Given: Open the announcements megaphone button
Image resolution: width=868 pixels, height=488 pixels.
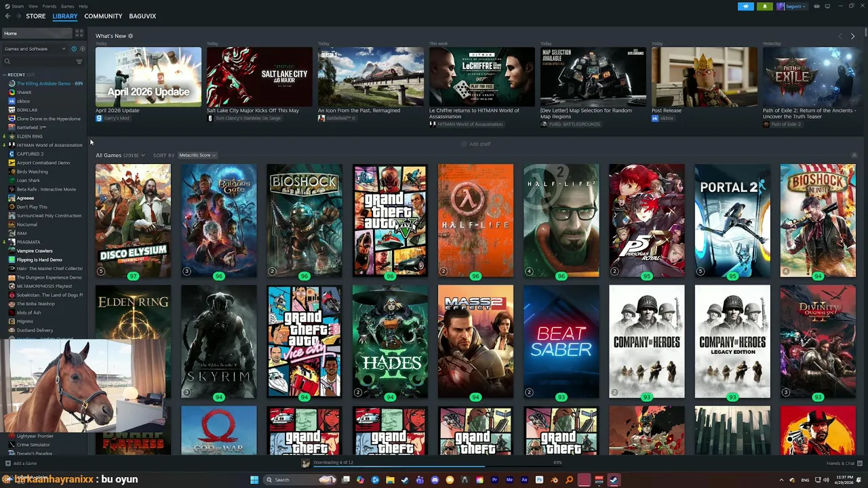Looking at the screenshot, I should [745, 6].
